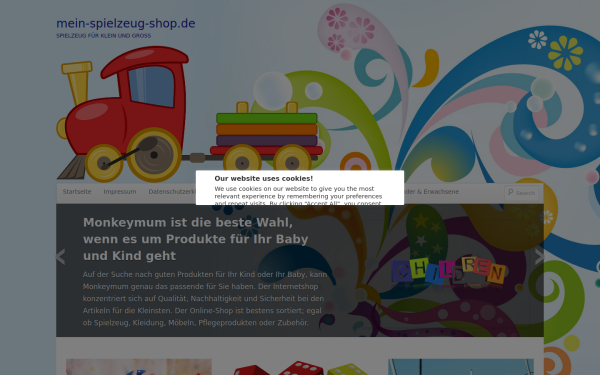Open the left article thumbnail below the slider
This screenshot has height=375, width=600.
click(x=139, y=367)
